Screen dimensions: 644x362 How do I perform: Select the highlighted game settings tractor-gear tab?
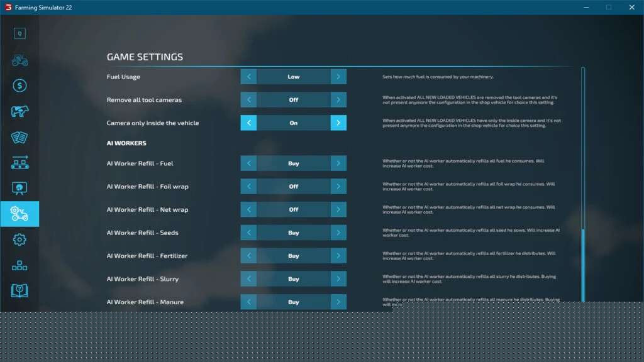[19, 214]
